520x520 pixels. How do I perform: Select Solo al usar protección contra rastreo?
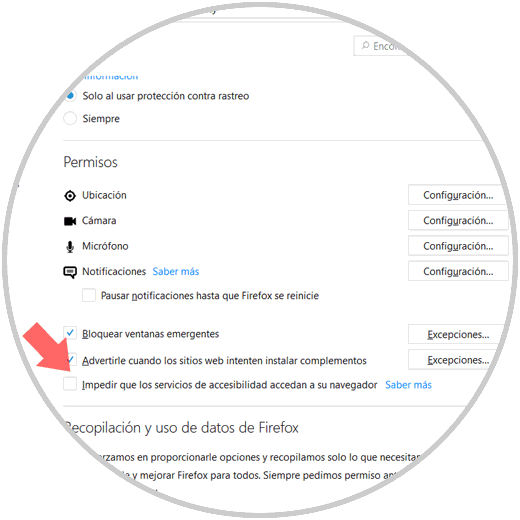pos(71,96)
